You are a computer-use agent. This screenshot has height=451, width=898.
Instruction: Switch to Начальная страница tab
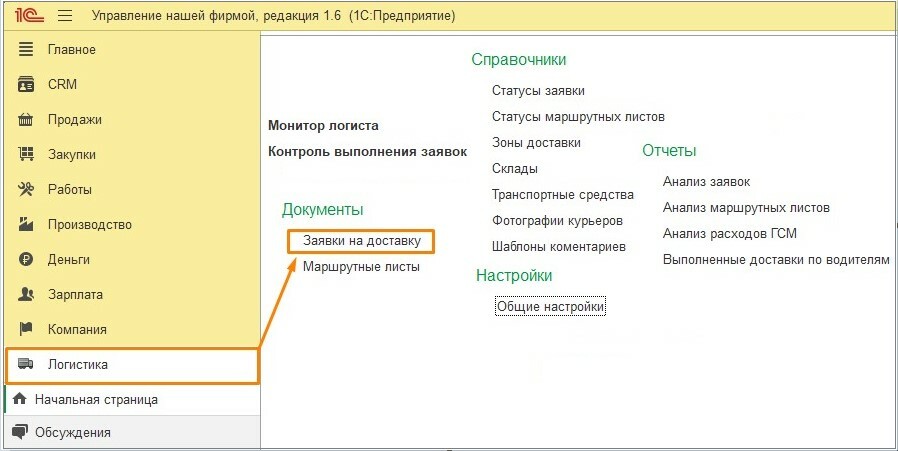pos(132,399)
